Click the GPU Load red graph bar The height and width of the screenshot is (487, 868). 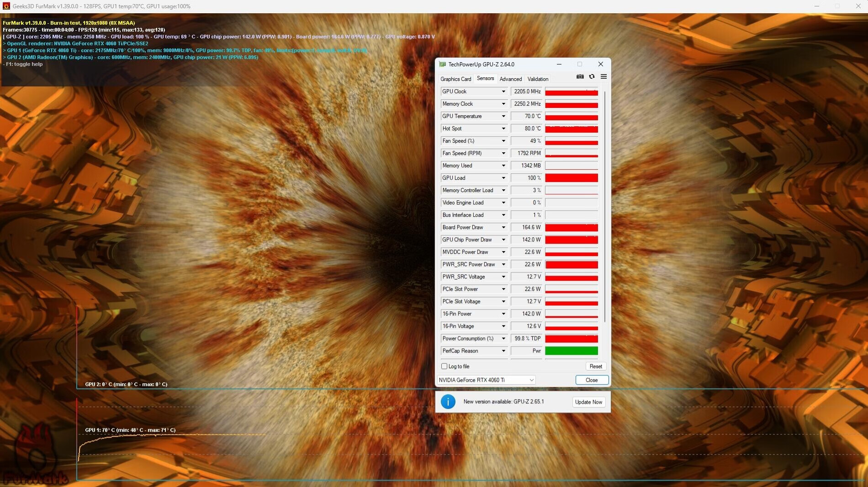571,178
